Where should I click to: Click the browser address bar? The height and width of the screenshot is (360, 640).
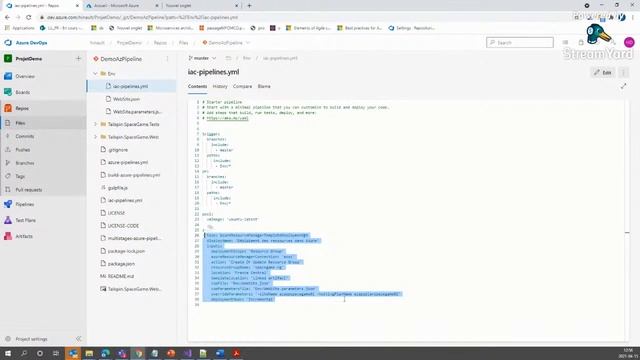tap(302, 17)
